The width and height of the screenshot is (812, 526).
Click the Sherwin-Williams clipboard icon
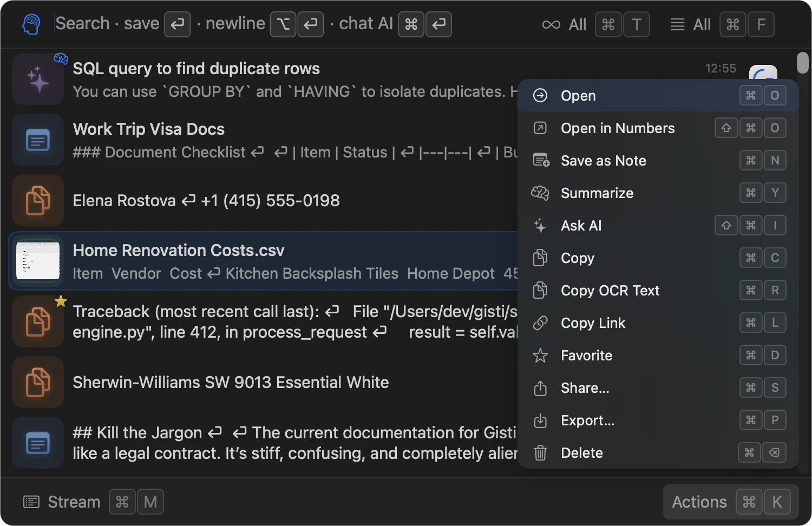(x=38, y=382)
